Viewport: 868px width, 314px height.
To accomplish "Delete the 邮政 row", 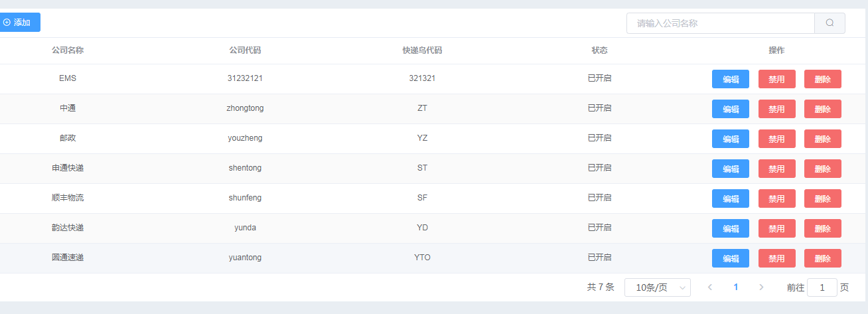I will coord(823,139).
